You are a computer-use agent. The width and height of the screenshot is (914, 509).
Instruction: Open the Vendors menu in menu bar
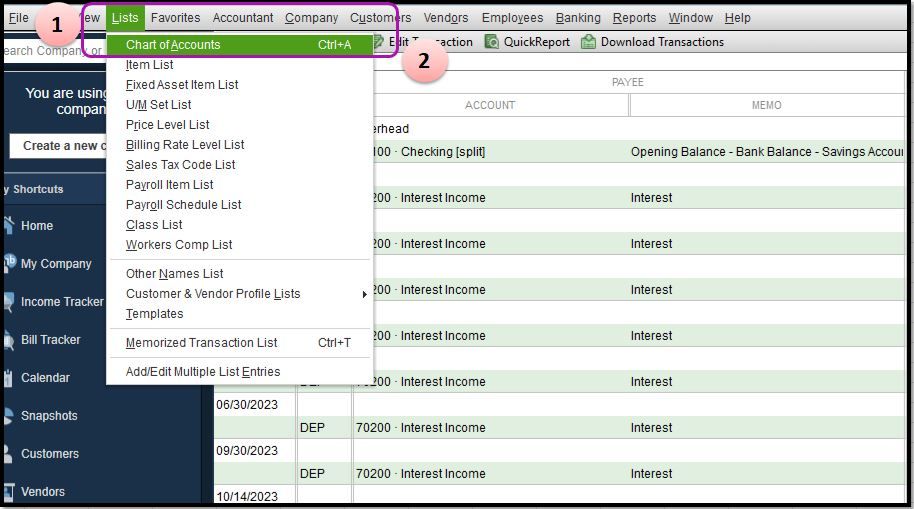tap(446, 18)
